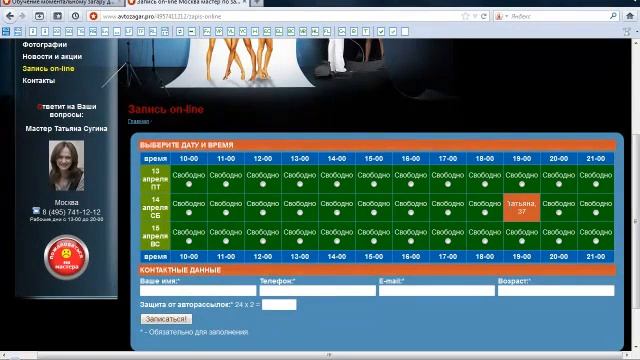Select 13 апреля 17-00 Свободно radio
640x360 pixels.
(x=448, y=184)
